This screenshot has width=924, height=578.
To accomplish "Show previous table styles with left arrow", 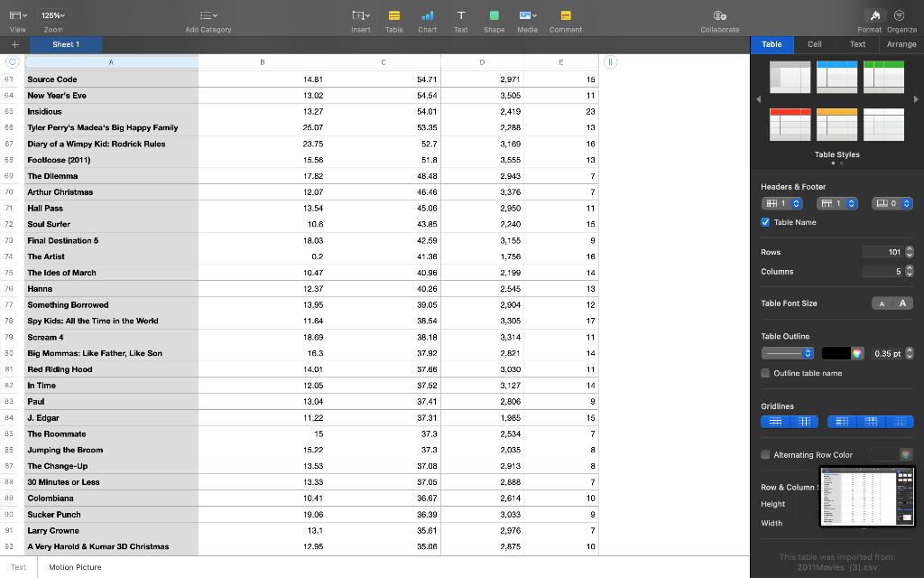I will tap(758, 99).
